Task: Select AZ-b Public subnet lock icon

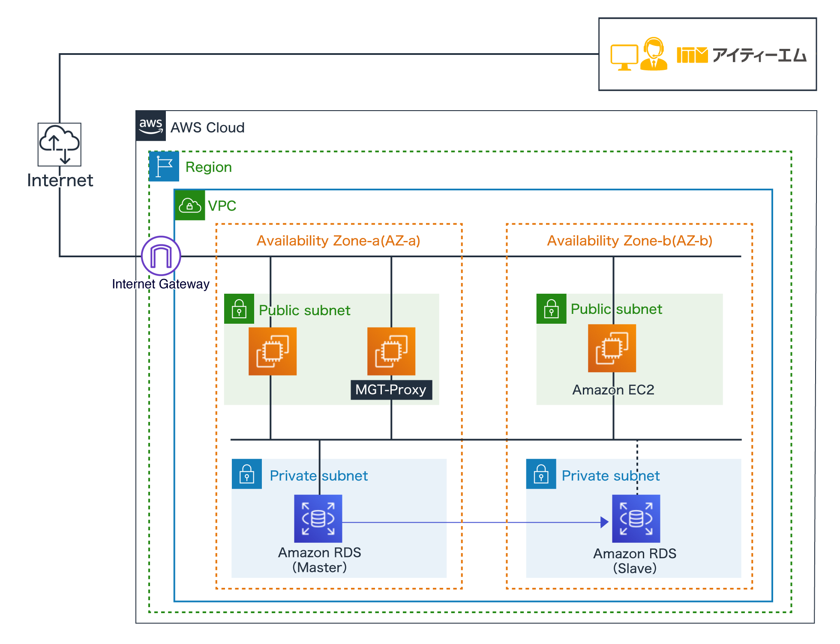Action: 552,309
